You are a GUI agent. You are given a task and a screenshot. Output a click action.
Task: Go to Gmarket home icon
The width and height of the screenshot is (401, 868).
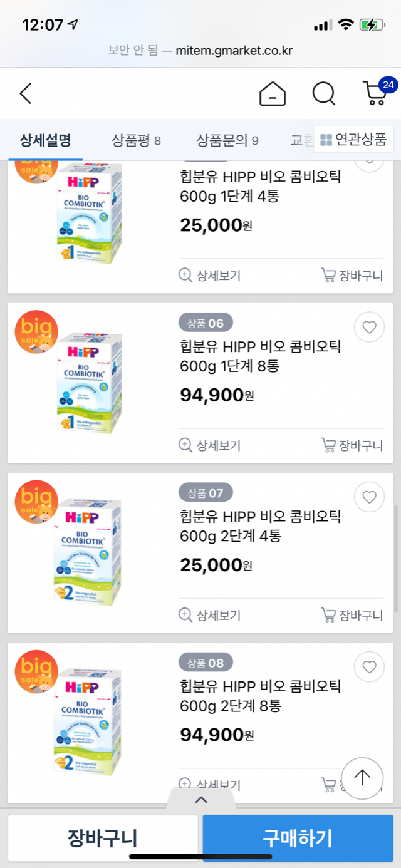(x=273, y=94)
